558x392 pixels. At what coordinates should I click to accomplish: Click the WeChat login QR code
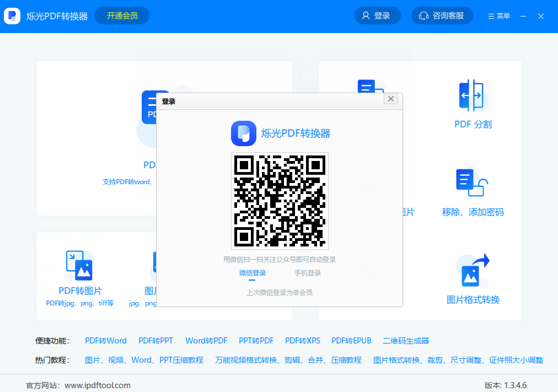point(279,201)
